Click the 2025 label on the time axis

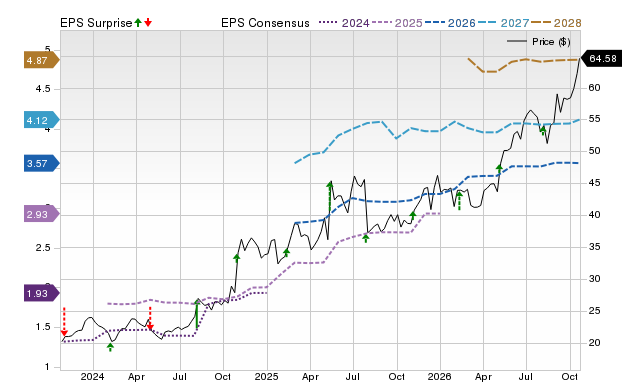coord(266,376)
